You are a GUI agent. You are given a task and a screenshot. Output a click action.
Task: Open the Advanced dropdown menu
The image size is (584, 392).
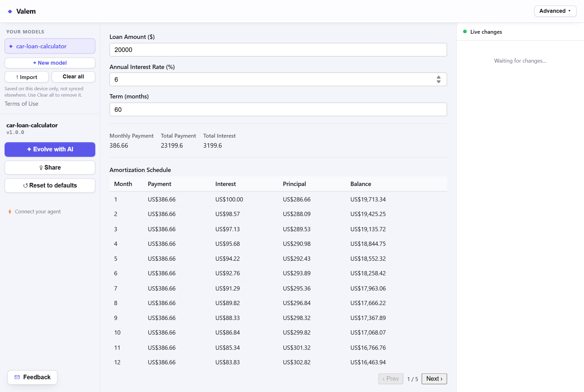pyautogui.click(x=555, y=11)
